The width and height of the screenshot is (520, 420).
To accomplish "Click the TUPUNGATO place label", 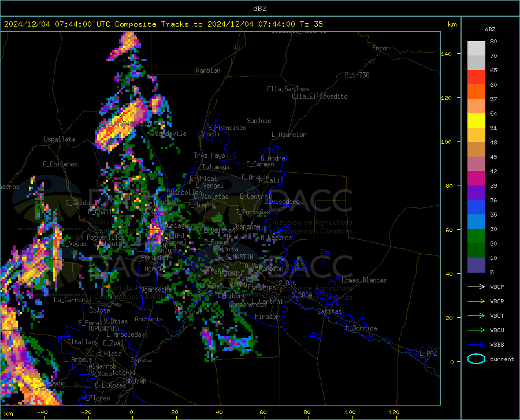I will [x=103, y=329].
